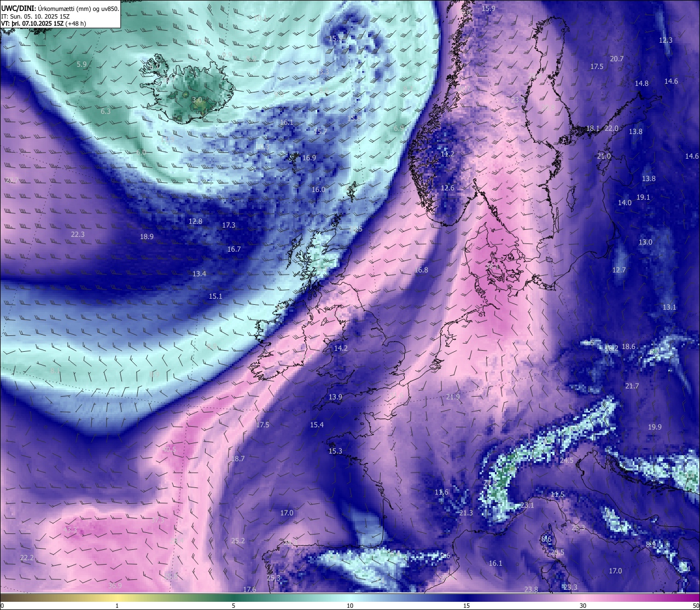Viewport: 700px width, 610px height.
Task: Click the 15.1 value label
Action: [215, 297]
